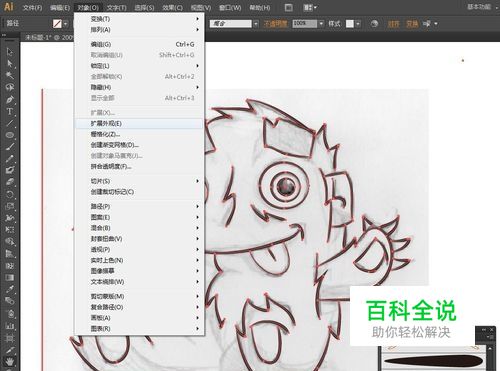Viewport: 500px width, 371px height.
Task: Open the 帮助(H) menu
Action: [260, 7]
